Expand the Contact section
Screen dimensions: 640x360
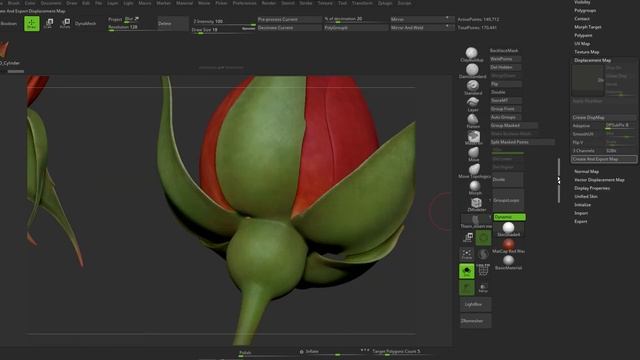(582, 19)
